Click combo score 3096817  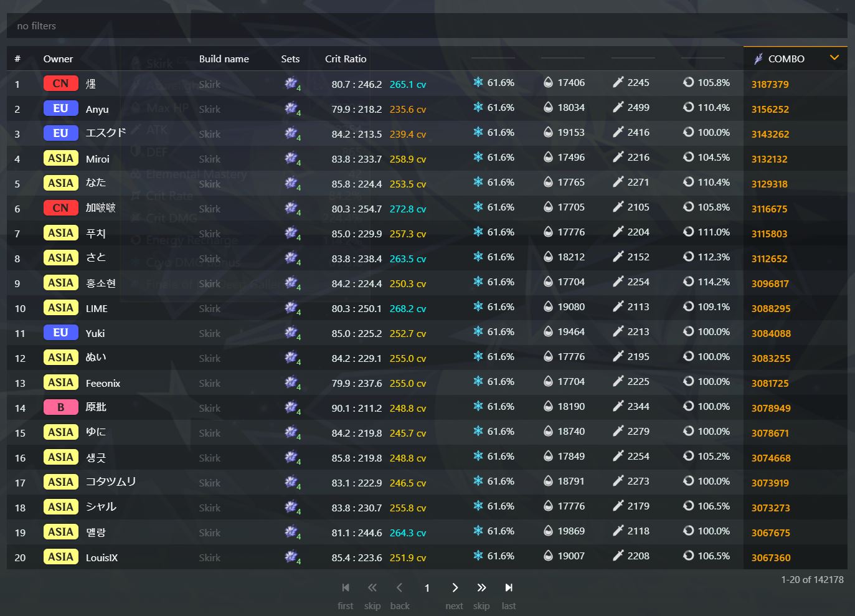[x=770, y=283]
